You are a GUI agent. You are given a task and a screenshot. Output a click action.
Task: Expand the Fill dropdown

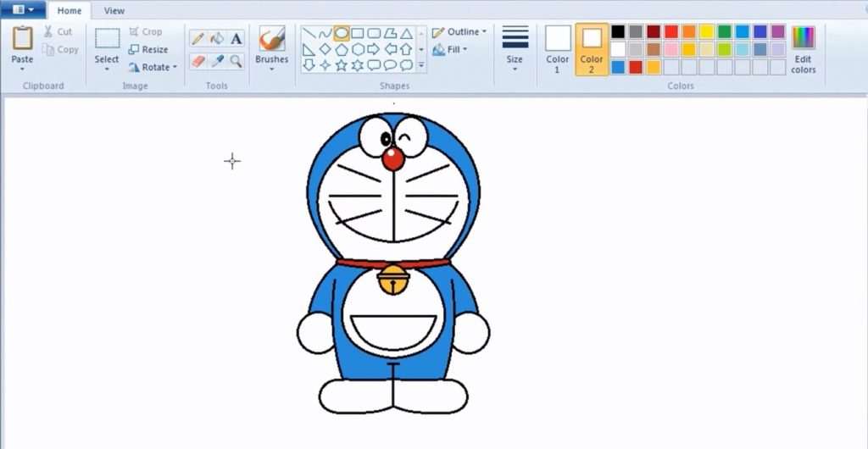tap(451, 50)
